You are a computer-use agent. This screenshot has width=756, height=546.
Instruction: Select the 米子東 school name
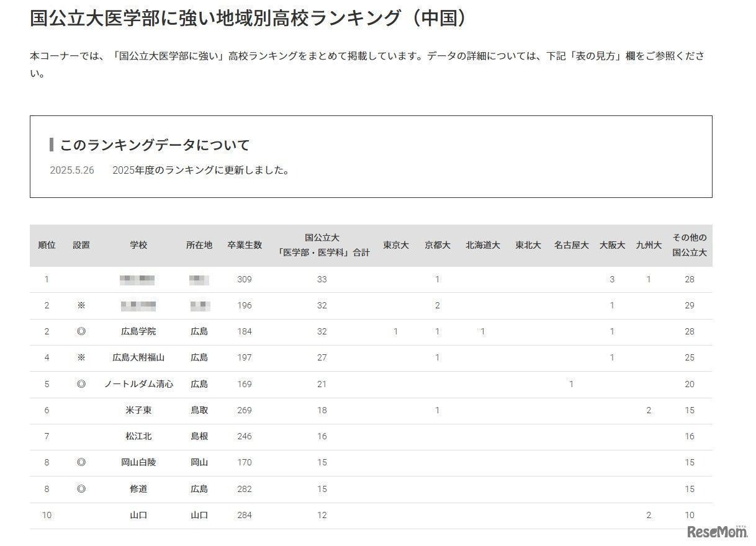coord(138,410)
